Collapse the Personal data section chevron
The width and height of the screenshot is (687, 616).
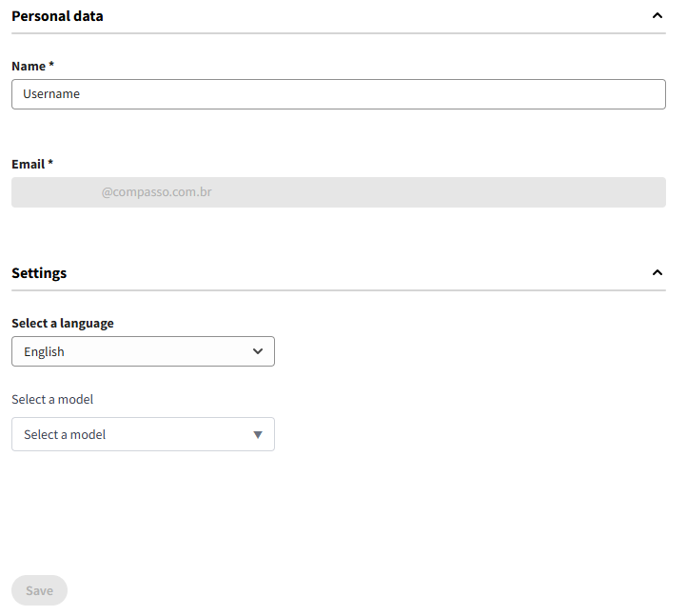(x=657, y=16)
